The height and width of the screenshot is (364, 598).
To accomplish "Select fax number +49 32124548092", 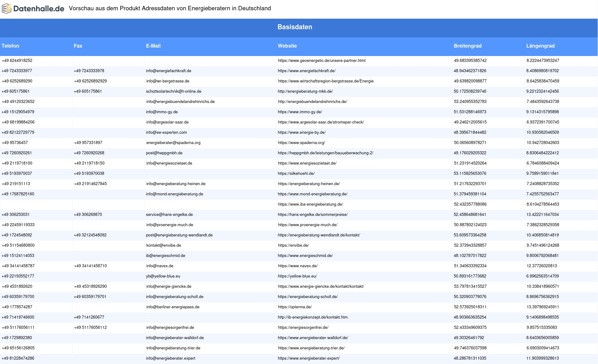I will coord(90,235).
